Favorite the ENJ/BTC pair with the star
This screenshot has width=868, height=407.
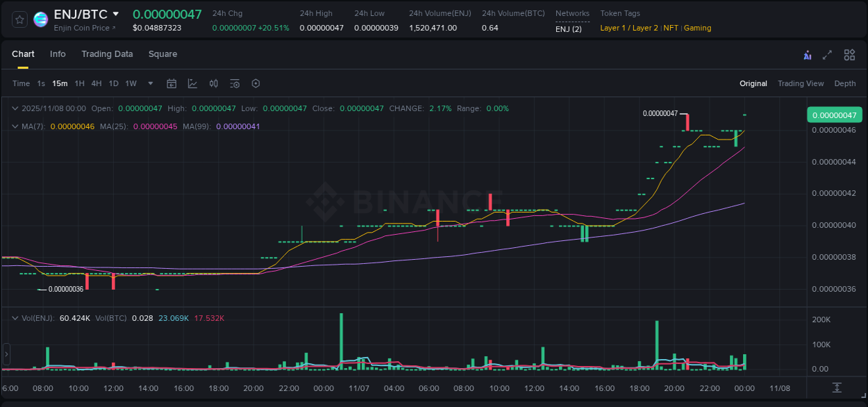tap(19, 19)
